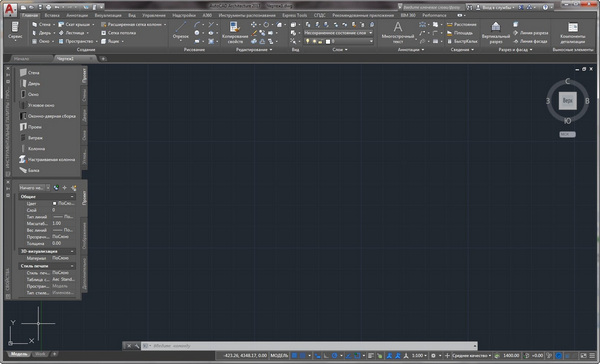The image size is (600, 364).
Task: Click Копирование свойств match properties
Action: coord(235,32)
